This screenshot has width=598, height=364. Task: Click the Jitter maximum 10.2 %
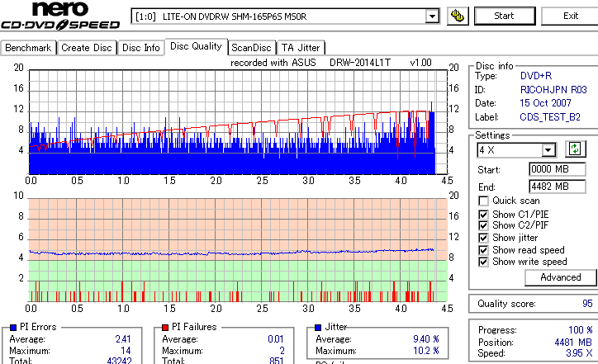[x=426, y=351]
